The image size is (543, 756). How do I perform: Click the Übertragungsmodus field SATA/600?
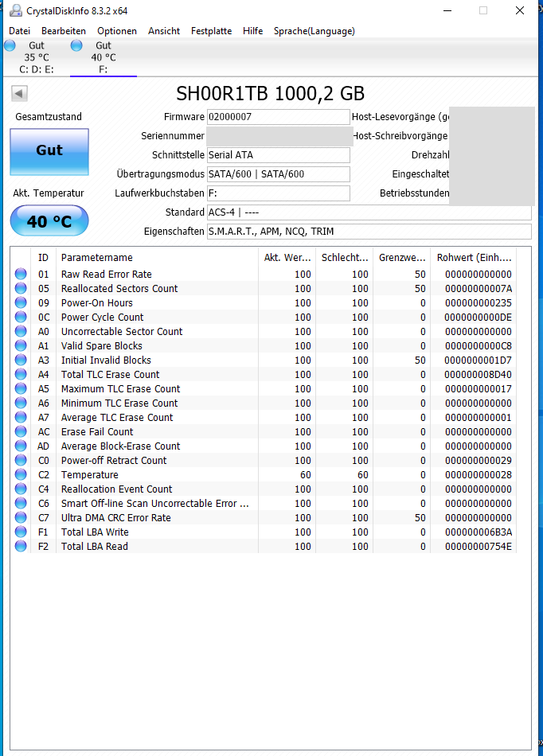click(278, 174)
